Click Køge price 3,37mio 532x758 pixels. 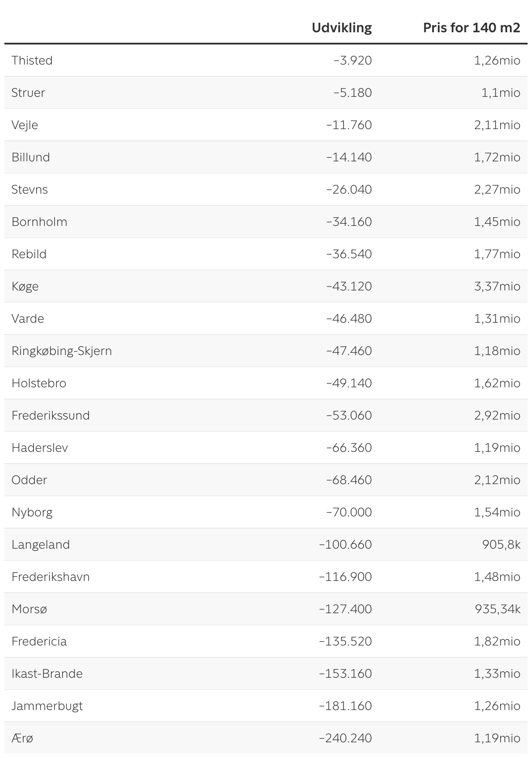(x=497, y=286)
